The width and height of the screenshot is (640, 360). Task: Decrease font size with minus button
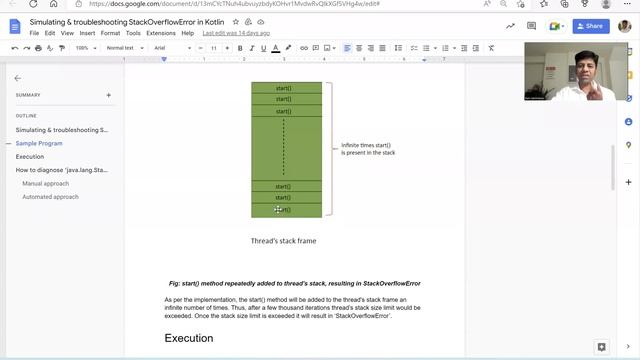(200, 48)
